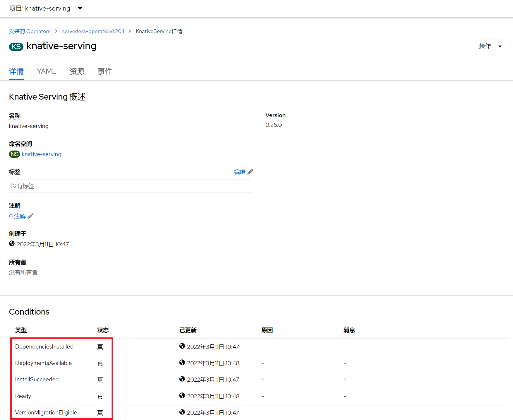Click globe icon in InstallSucceeded row
This screenshot has height=420, width=513.
182,379
